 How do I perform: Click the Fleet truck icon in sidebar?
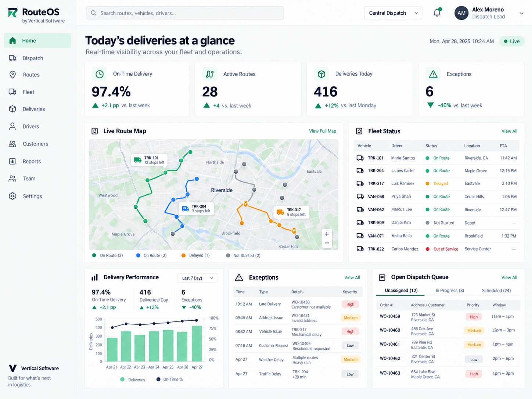click(12, 92)
